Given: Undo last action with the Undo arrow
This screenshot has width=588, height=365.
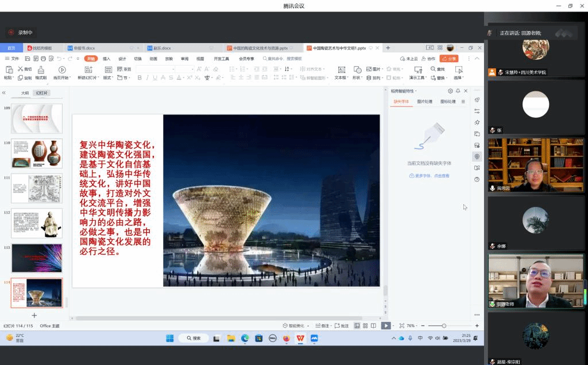Looking at the screenshot, I should point(59,59).
